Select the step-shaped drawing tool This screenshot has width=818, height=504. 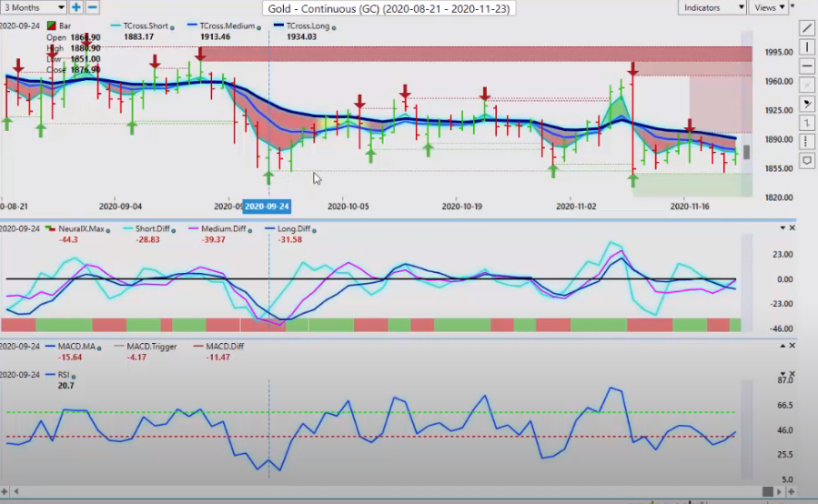807,123
